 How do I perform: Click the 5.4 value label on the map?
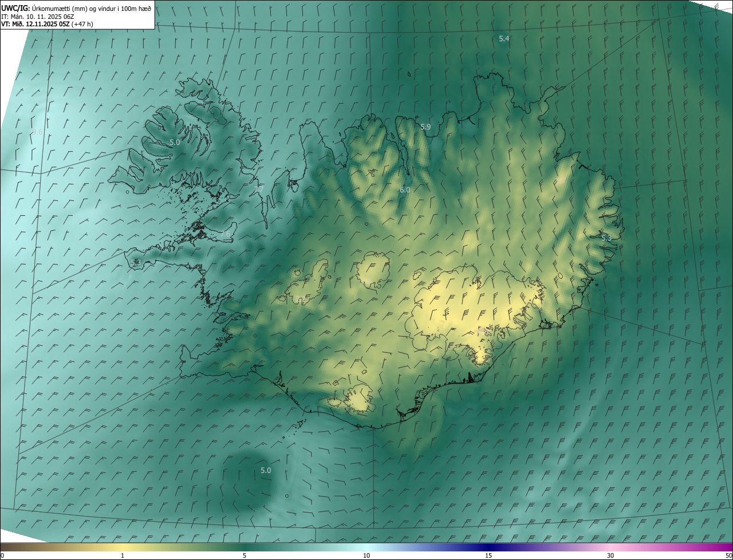(x=504, y=38)
